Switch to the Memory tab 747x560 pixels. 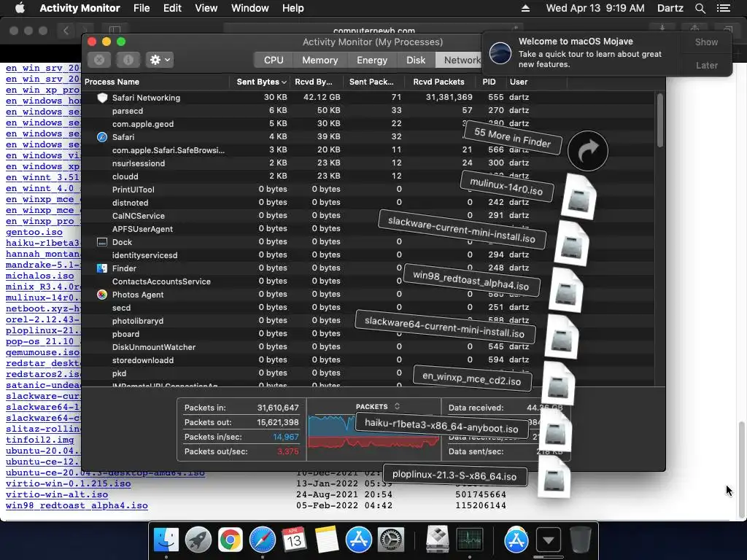320,60
